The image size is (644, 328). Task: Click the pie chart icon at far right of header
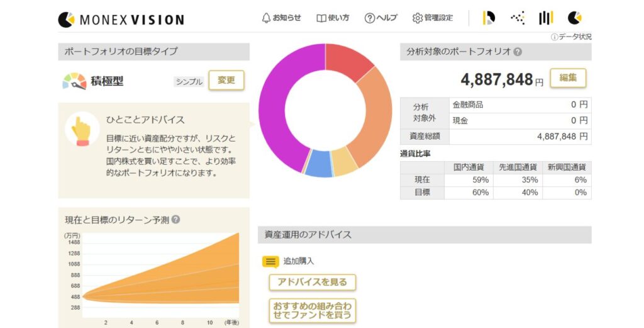click(574, 18)
